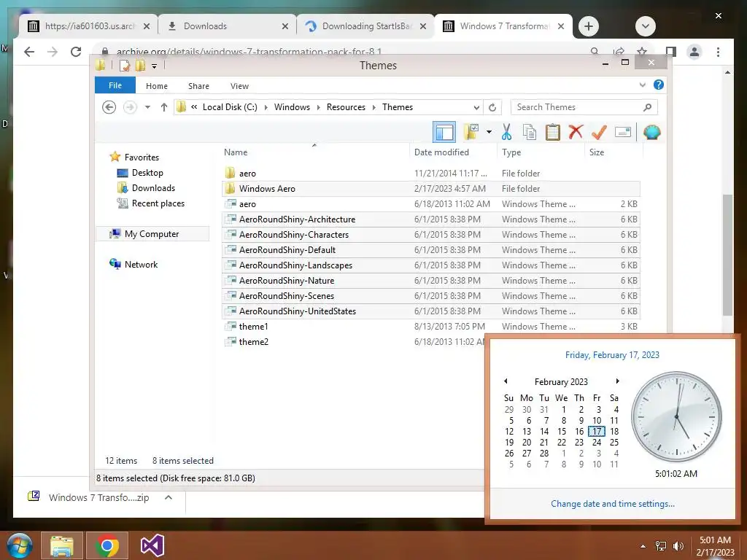Expand the Explorer ribbon chevron

coord(642,85)
